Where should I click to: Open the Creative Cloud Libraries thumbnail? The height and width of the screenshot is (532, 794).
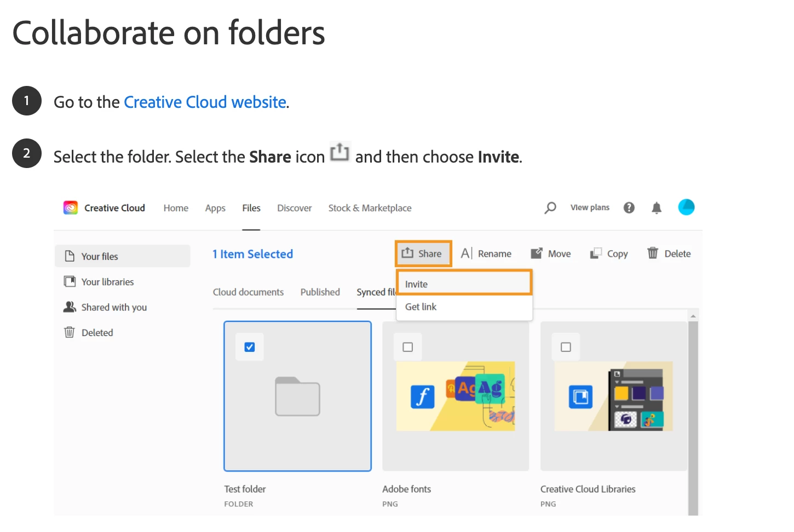click(x=614, y=396)
